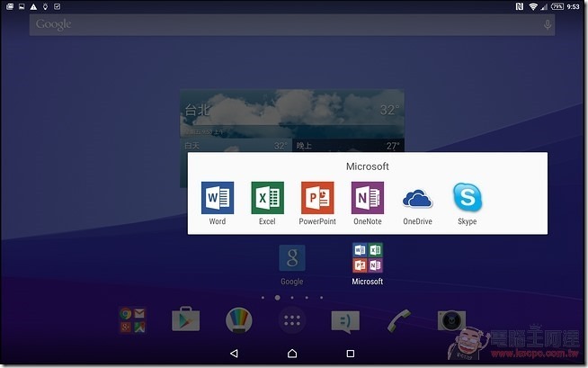Open the app drawer grid button
The image size is (588, 368).
(292, 320)
